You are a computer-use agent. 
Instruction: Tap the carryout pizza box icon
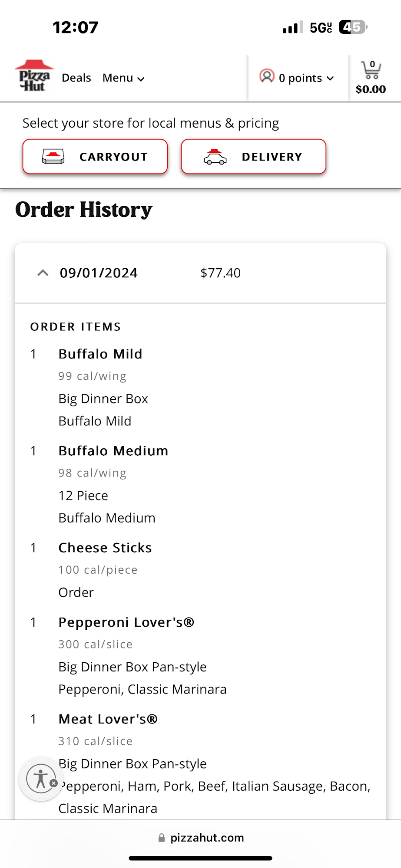[x=53, y=157]
